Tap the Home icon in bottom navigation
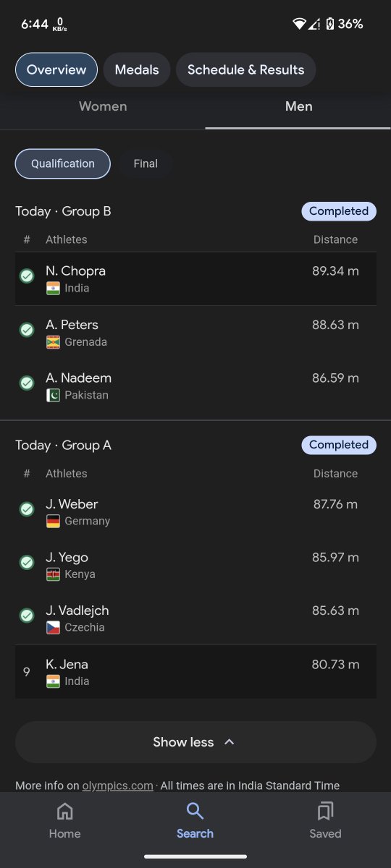Viewport: 391px width, 868px height. (64, 812)
